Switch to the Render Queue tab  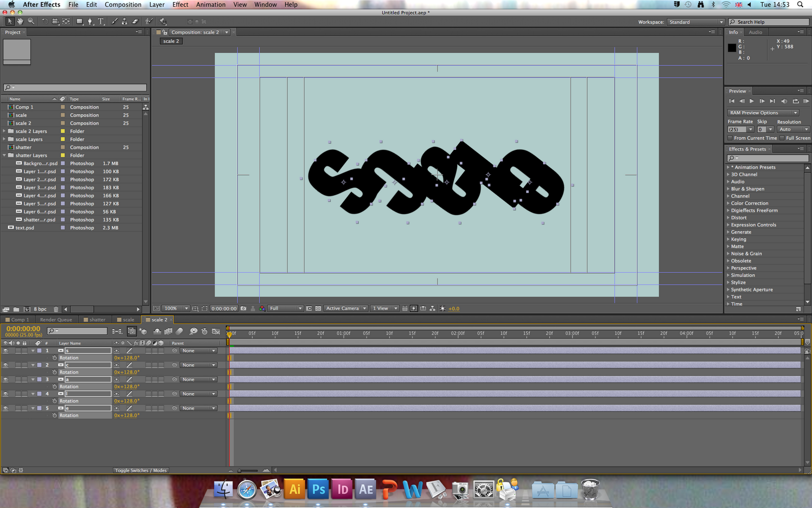click(x=56, y=320)
